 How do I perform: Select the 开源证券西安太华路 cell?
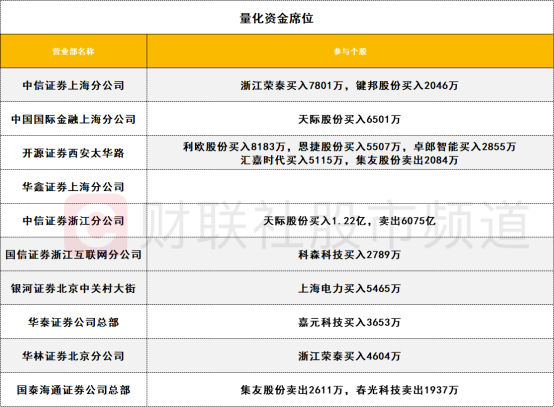click(x=73, y=153)
